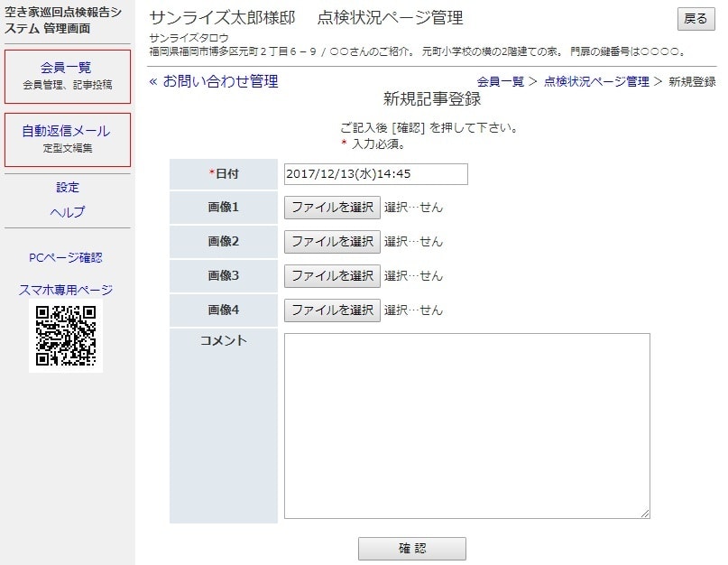Open the 自動返信メール sidebar menu

(x=67, y=139)
